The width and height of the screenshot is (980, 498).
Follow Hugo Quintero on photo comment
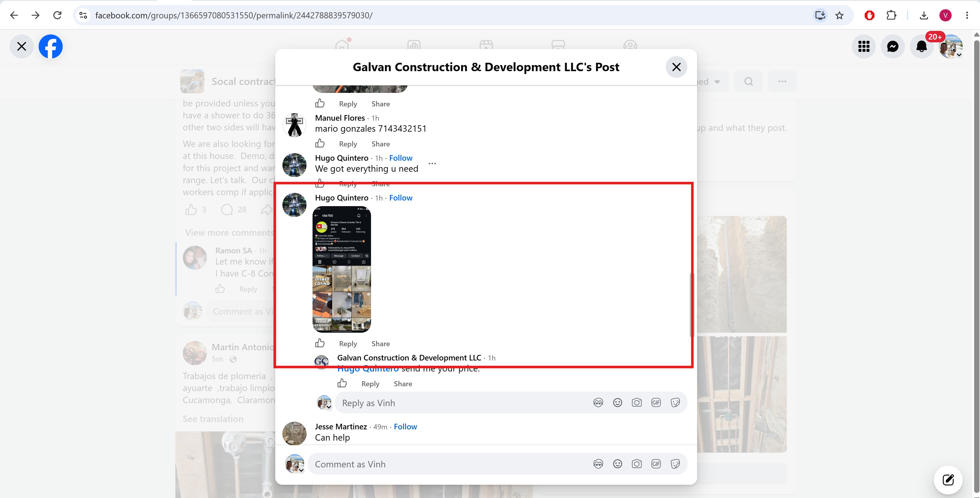click(401, 198)
